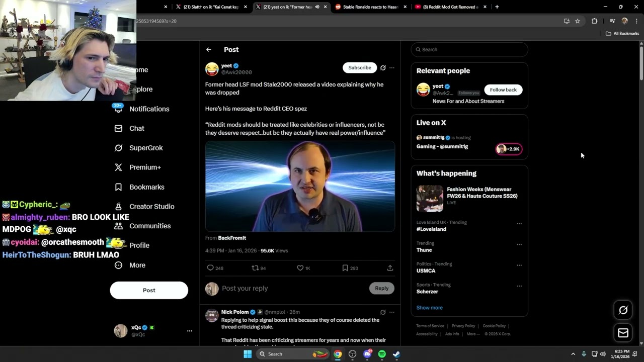Open options for the Thune trend
The image size is (644, 362).
[x=519, y=244]
